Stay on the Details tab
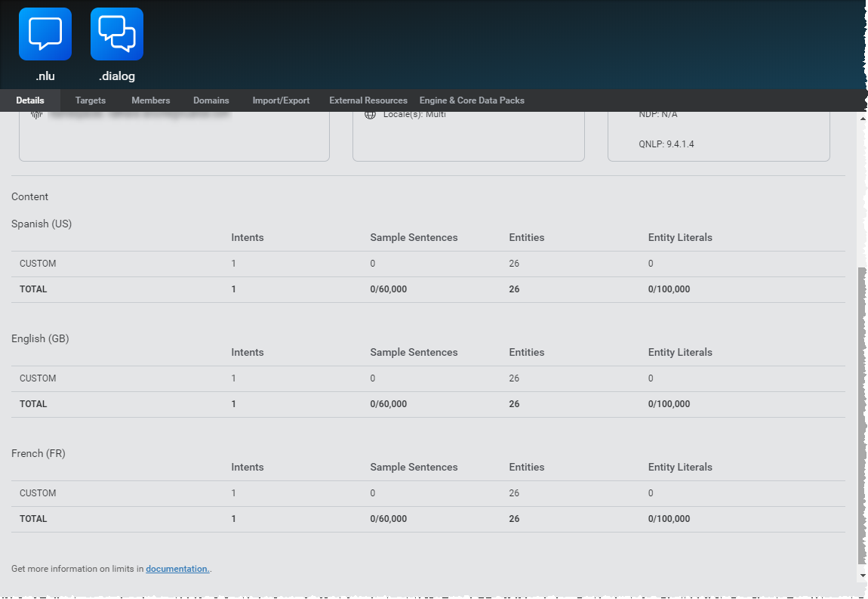Screen dimensions: 868x599 click(30, 100)
